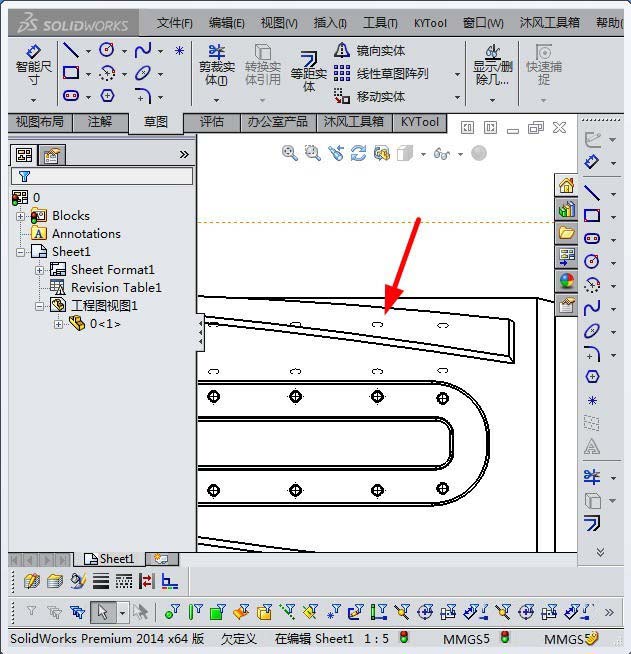631x654 pixels.
Task: Open the 编辑(E) menu
Action: pos(226,23)
